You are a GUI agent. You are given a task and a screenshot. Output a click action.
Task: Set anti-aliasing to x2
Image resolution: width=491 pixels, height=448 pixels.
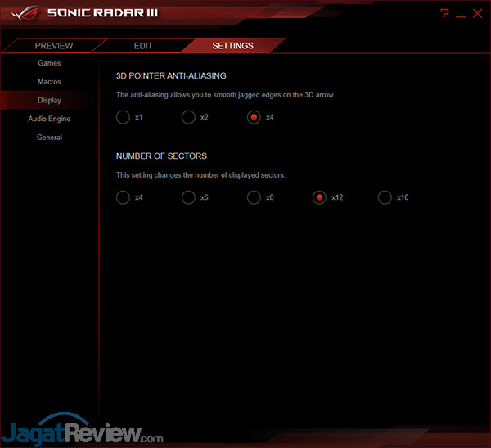click(188, 117)
